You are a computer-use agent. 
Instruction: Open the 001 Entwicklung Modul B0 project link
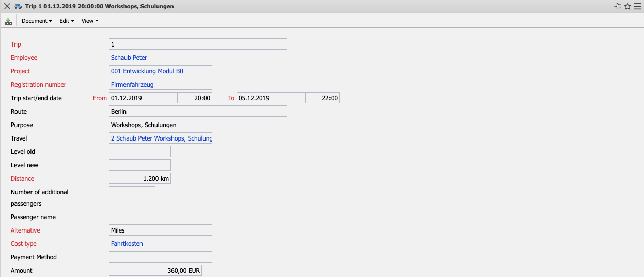pyautogui.click(x=147, y=71)
